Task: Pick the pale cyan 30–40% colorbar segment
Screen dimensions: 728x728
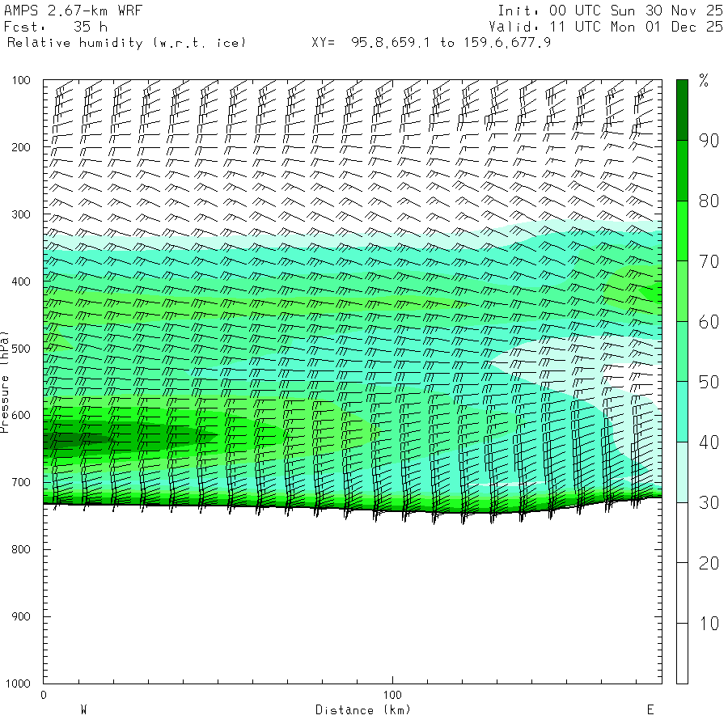Action: 682,472
